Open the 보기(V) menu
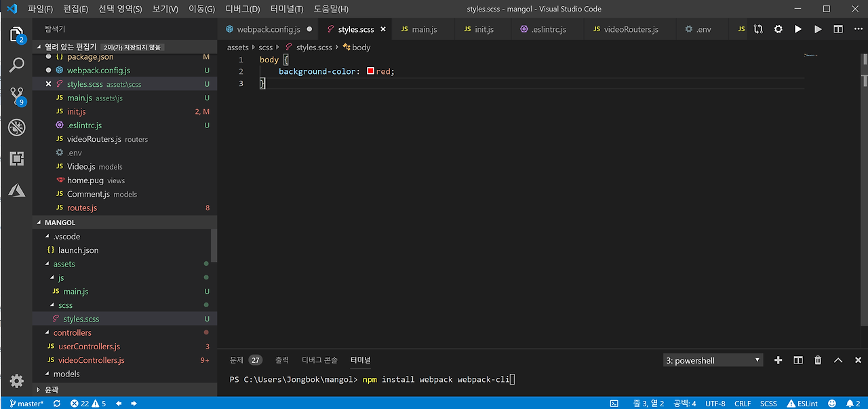The width and height of the screenshot is (868, 409). (165, 9)
